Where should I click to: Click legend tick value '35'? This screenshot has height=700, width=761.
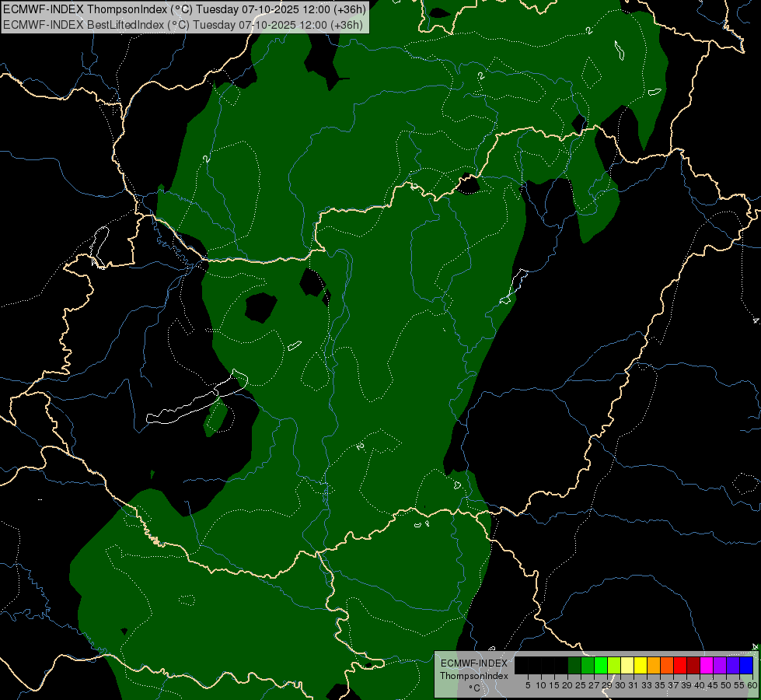tap(660, 685)
